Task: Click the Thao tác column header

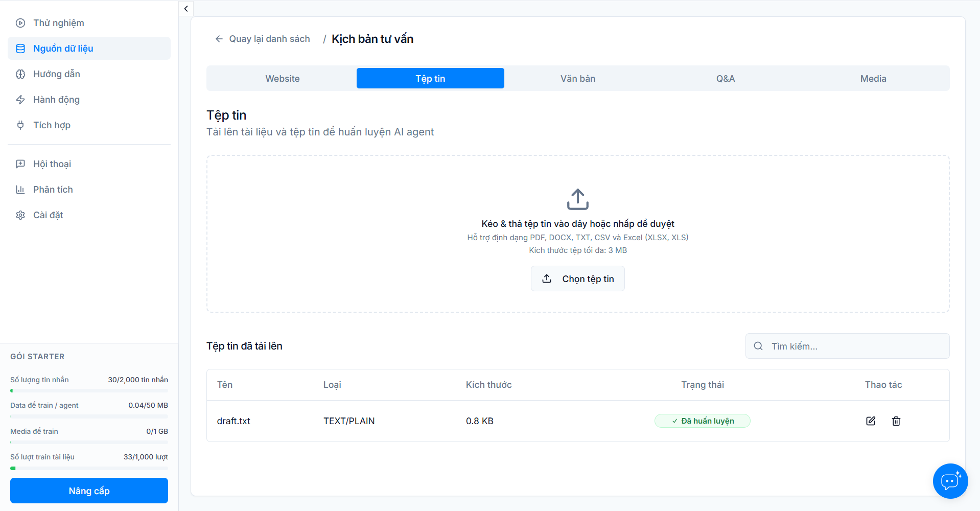Action: 883,385
